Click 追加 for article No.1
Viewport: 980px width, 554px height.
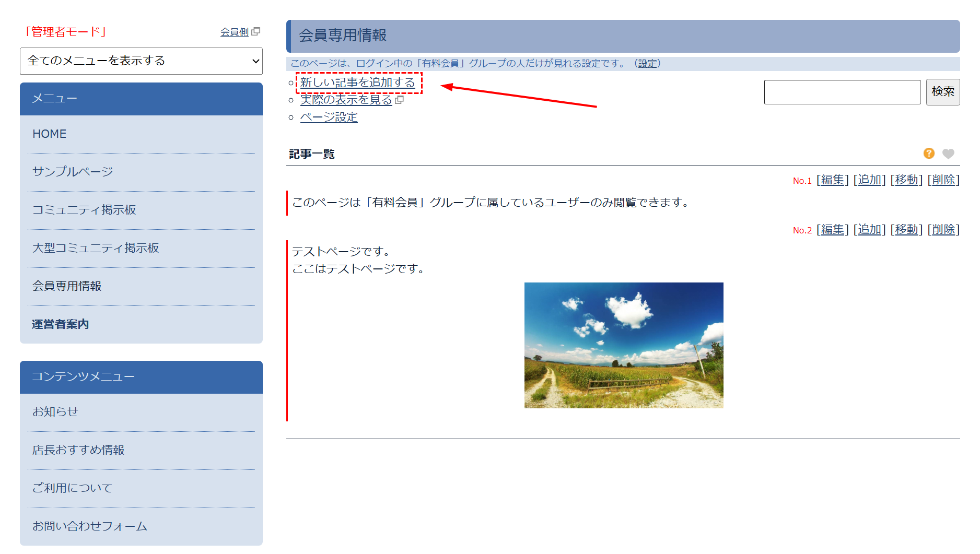click(870, 180)
